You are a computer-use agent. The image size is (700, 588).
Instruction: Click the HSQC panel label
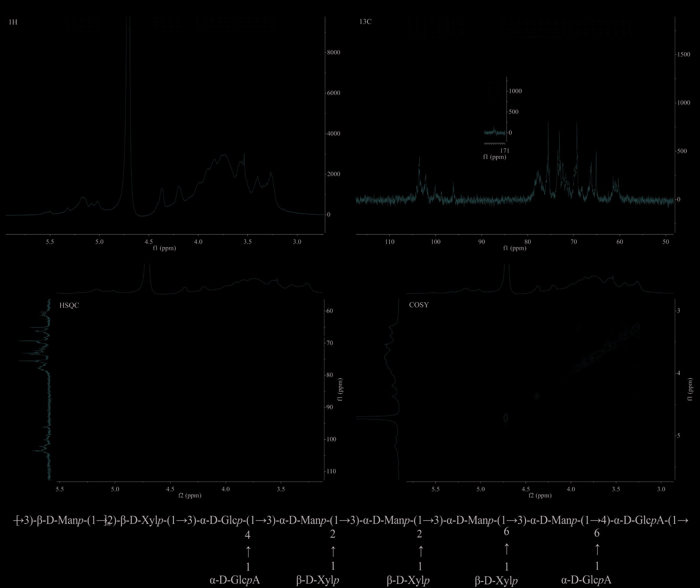[69, 306]
